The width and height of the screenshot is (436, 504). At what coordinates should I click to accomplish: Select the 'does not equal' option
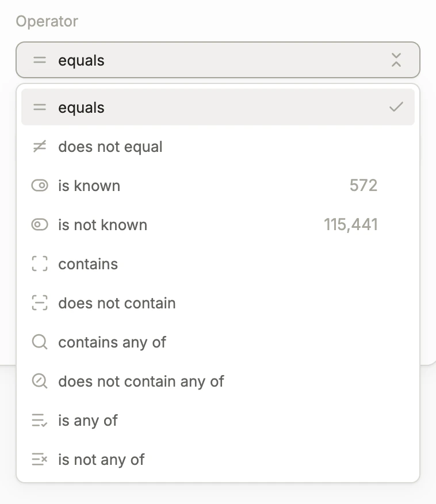(x=110, y=146)
